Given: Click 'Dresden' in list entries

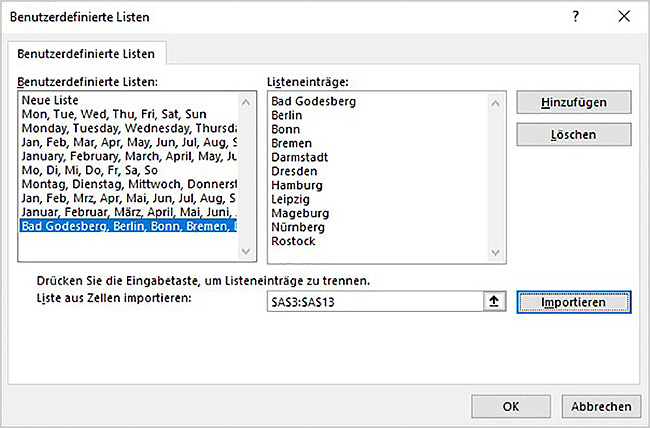Looking at the screenshot, I should [x=294, y=171].
